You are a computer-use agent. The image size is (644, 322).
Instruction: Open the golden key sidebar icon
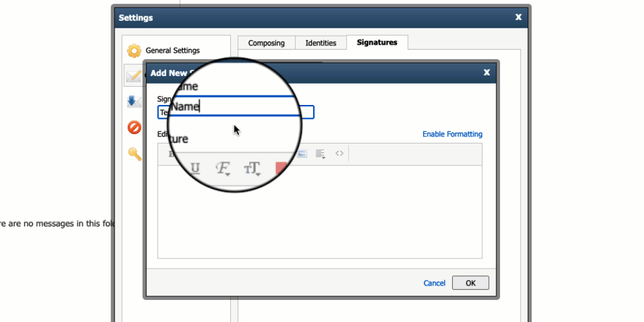pyautogui.click(x=135, y=154)
